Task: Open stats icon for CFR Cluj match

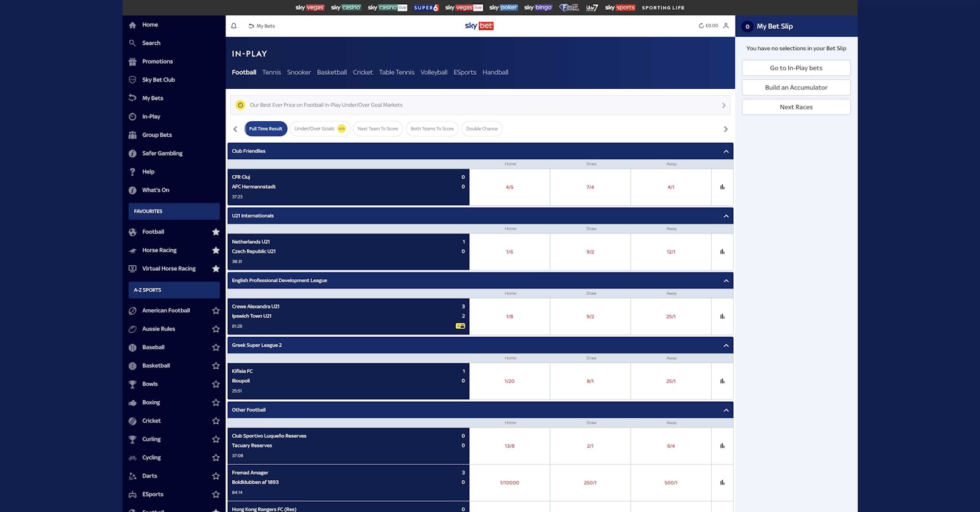Action: (722, 187)
